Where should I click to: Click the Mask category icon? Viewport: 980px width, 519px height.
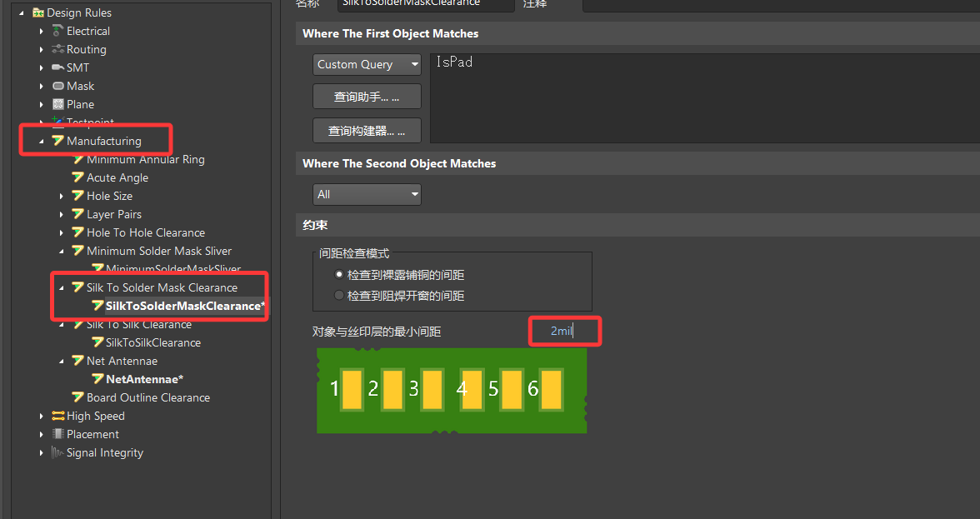coord(58,86)
